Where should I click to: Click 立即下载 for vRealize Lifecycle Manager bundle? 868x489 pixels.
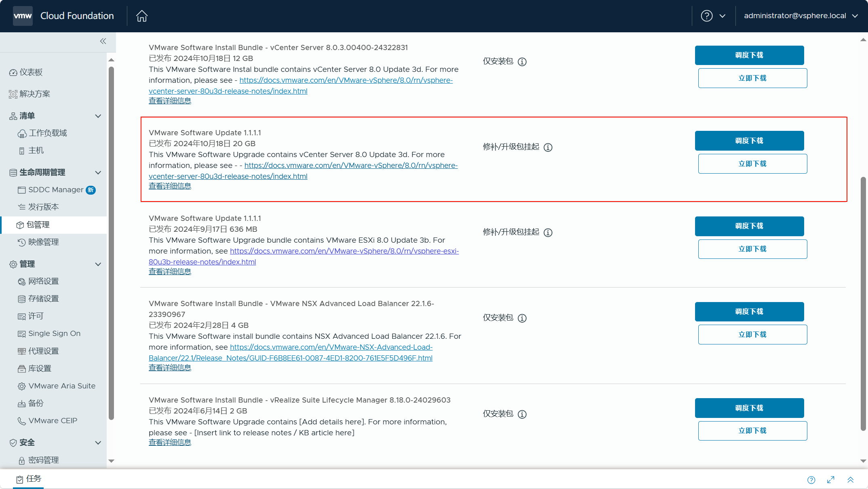tap(752, 431)
